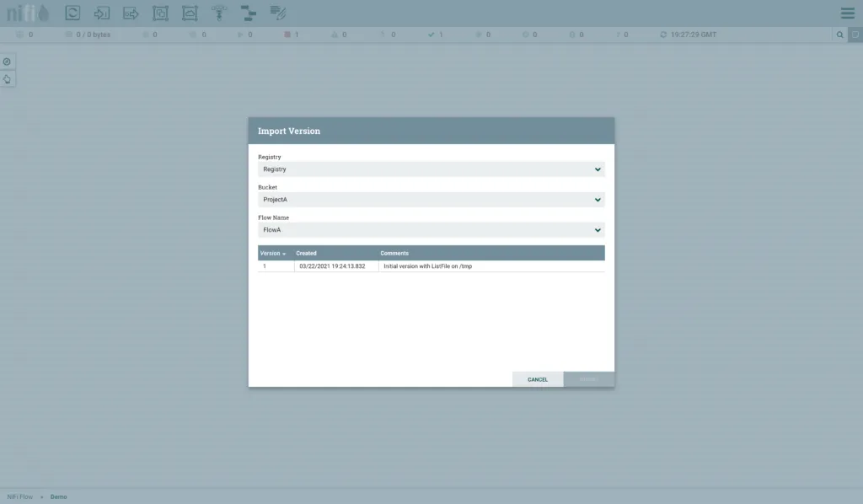
Task: Click the search magnifier icon
Action: [x=839, y=35]
